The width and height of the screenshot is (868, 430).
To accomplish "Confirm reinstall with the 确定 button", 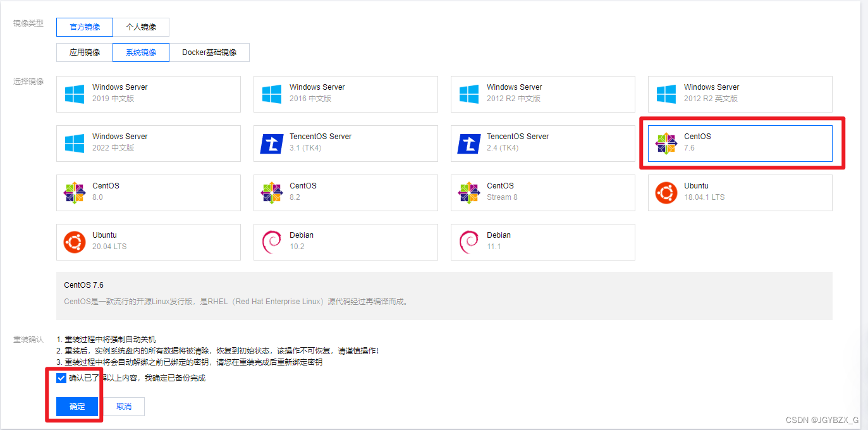I will pyautogui.click(x=77, y=407).
